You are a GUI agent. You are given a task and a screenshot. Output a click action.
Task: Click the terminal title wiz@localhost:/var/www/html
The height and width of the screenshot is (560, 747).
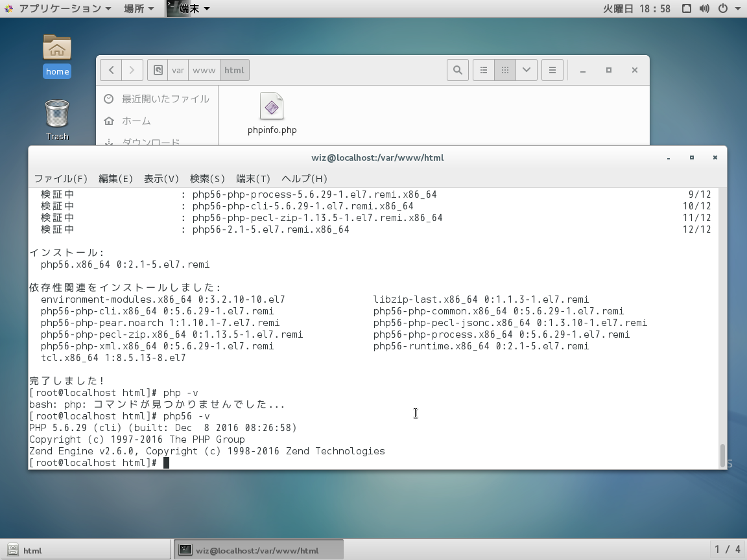click(377, 157)
